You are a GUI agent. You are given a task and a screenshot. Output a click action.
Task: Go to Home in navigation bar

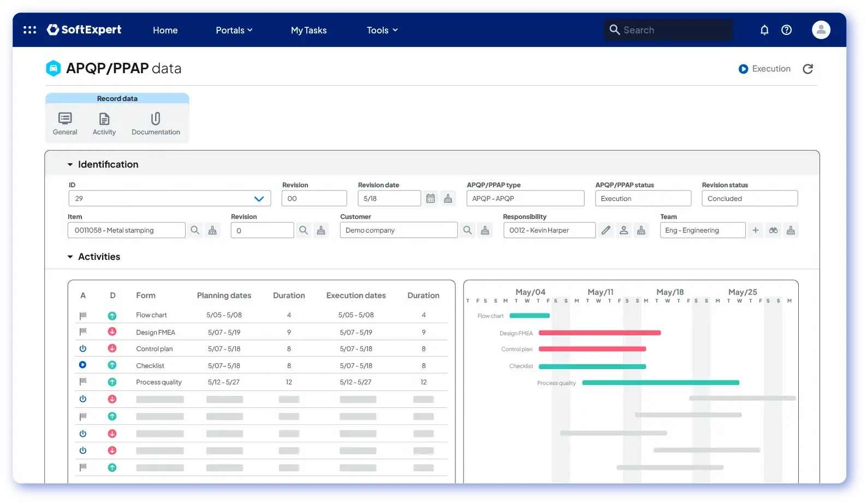[x=165, y=30]
